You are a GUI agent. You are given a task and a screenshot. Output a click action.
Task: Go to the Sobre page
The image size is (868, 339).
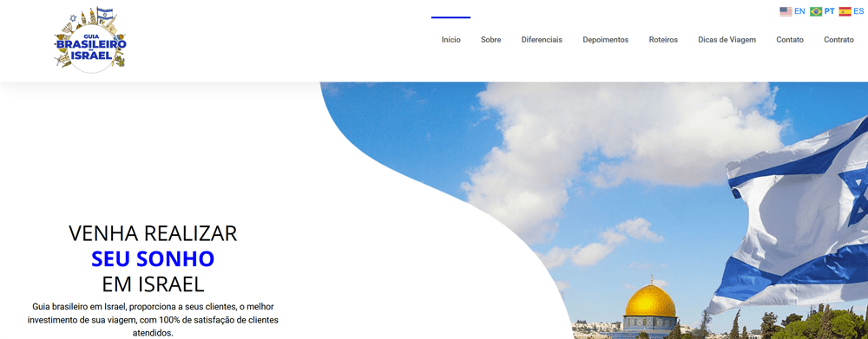[490, 40]
